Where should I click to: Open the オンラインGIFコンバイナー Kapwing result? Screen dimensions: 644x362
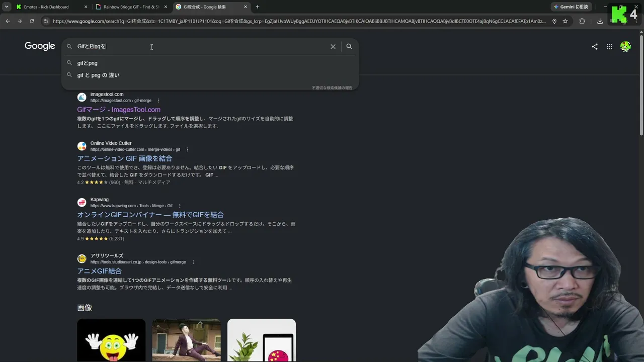coord(150,215)
